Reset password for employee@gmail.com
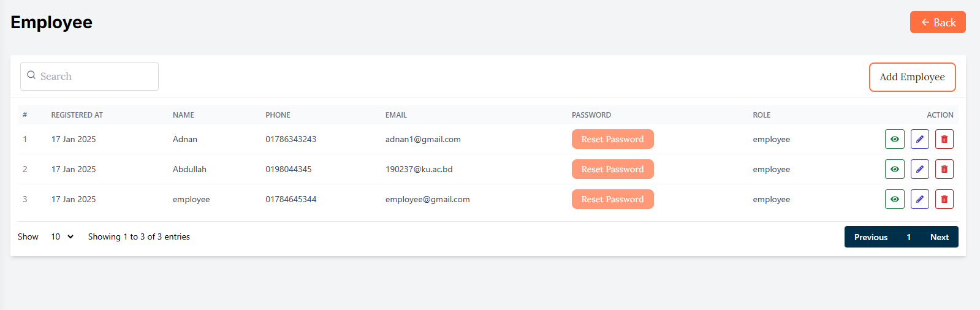The width and height of the screenshot is (980, 310). (612, 199)
